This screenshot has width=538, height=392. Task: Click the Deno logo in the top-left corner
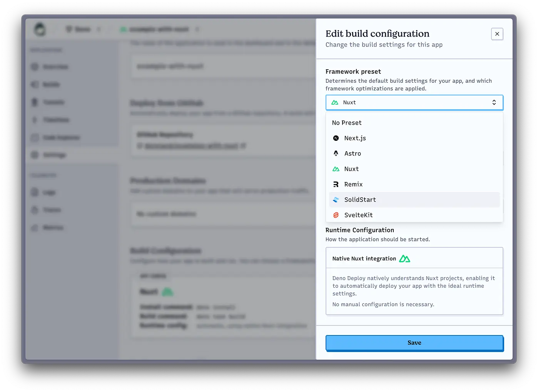point(40,29)
